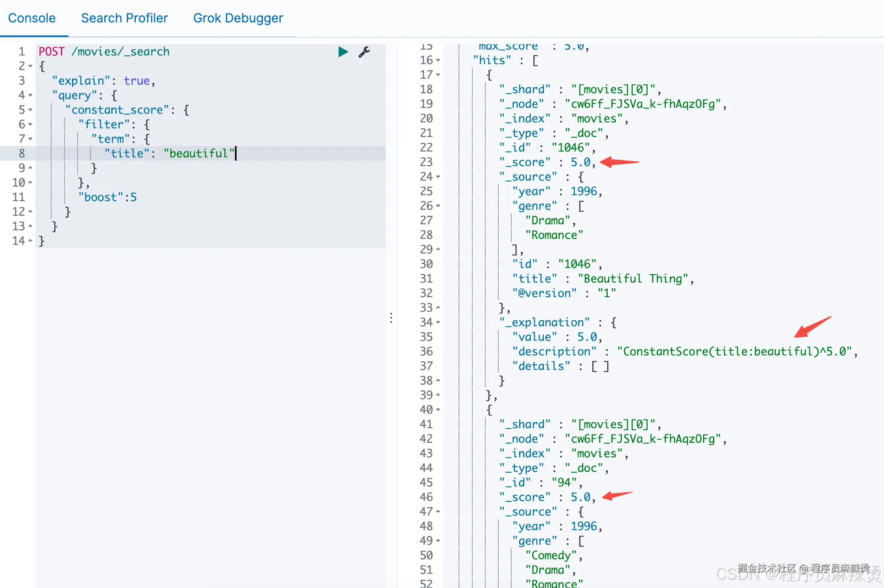Run the request with the play icon

click(x=343, y=52)
